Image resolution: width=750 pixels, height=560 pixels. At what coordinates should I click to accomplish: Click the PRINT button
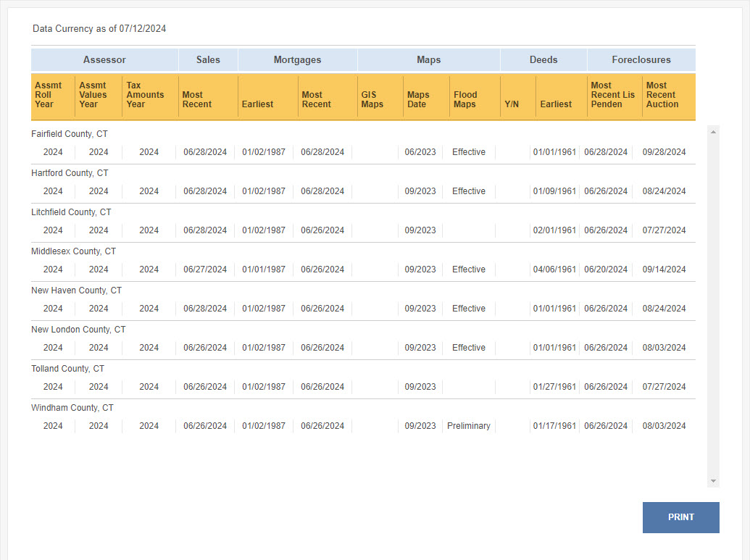pyautogui.click(x=680, y=517)
